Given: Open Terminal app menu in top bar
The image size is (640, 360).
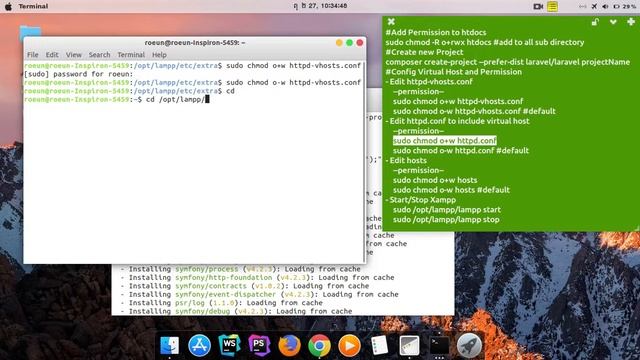Looking at the screenshot, I should (33, 6).
